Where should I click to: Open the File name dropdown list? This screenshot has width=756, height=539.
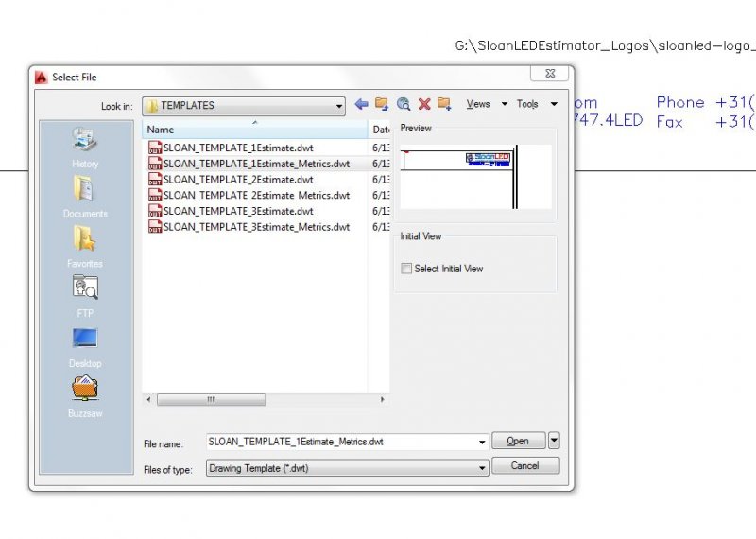coord(482,442)
